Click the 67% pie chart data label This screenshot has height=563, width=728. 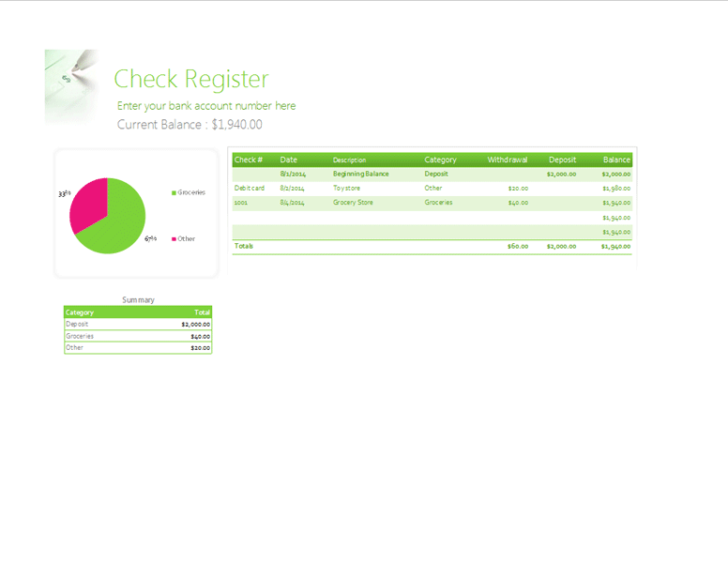point(150,239)
